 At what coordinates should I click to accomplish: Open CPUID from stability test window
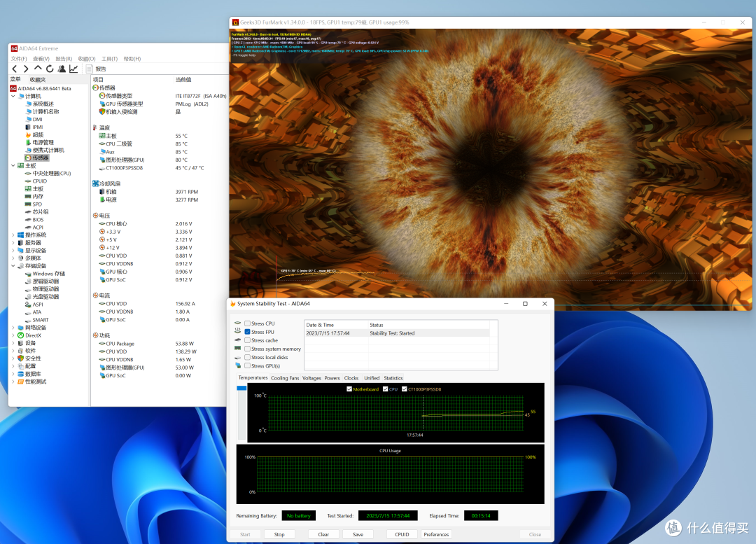coord(402,534)
